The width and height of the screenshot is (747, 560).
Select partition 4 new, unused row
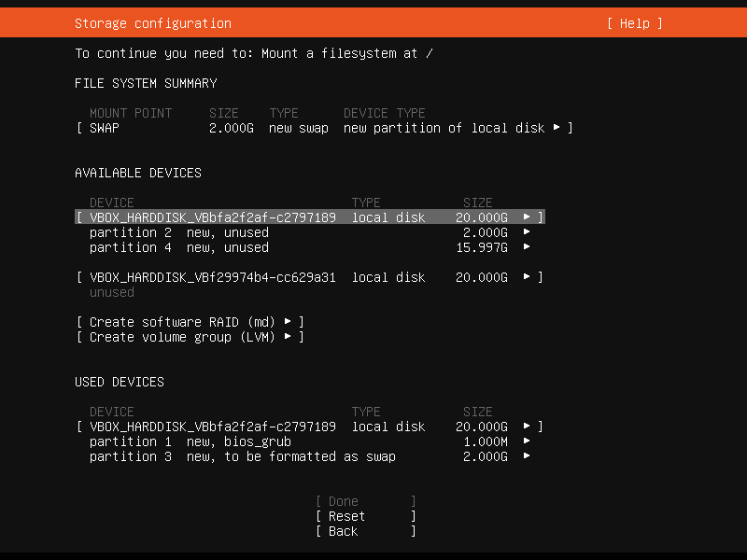click(310, 247)
